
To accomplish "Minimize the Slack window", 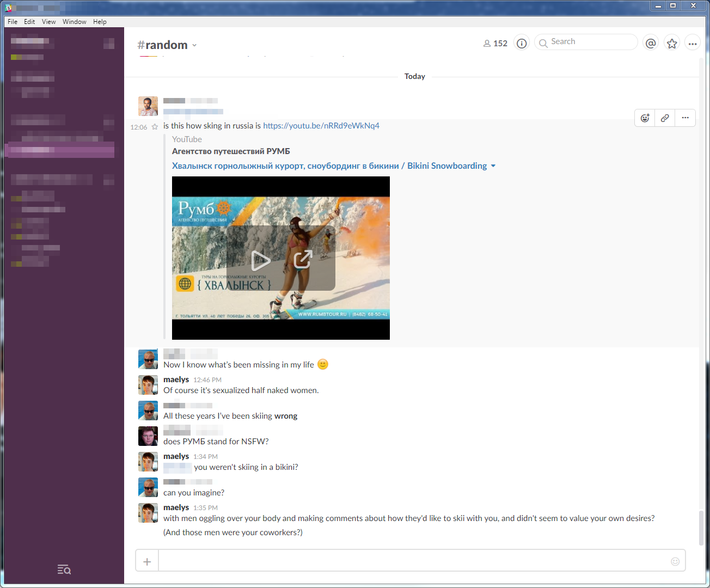I will click(658, 5).
